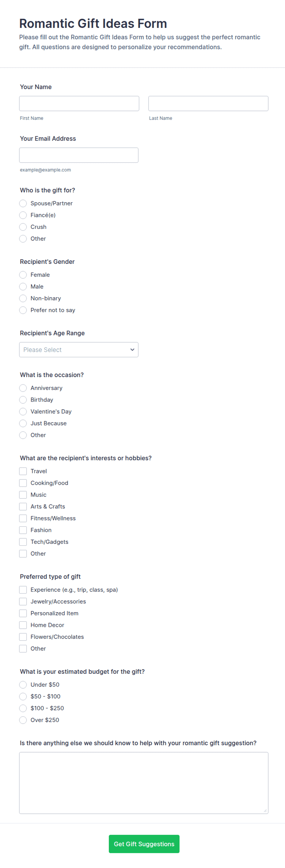Tick the Arts & Crafts checkbox
285x868 pixels.
23,506
